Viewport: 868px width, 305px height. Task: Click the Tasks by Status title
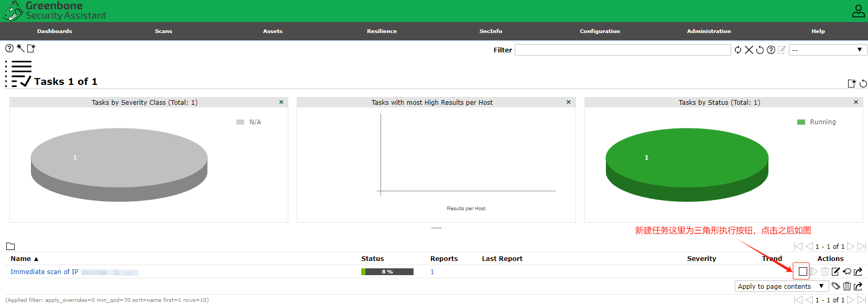(719, 102)
